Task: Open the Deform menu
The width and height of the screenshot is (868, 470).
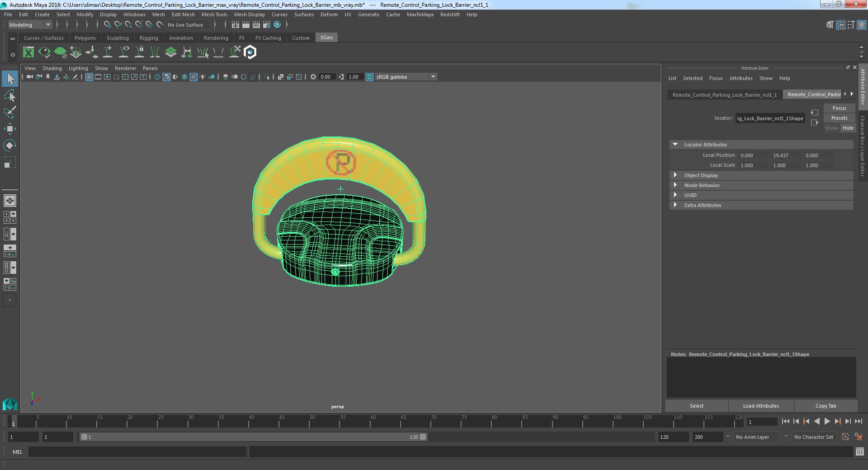Action: click(329, 14)
